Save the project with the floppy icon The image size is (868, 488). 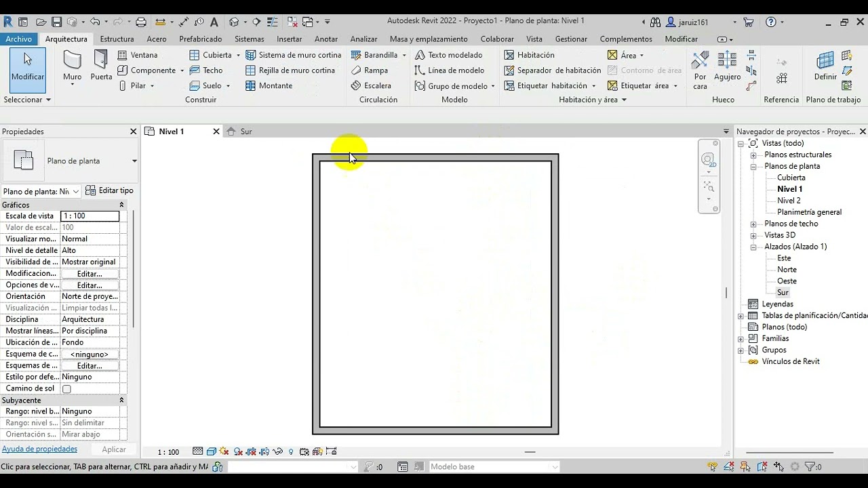pos(57,22)
